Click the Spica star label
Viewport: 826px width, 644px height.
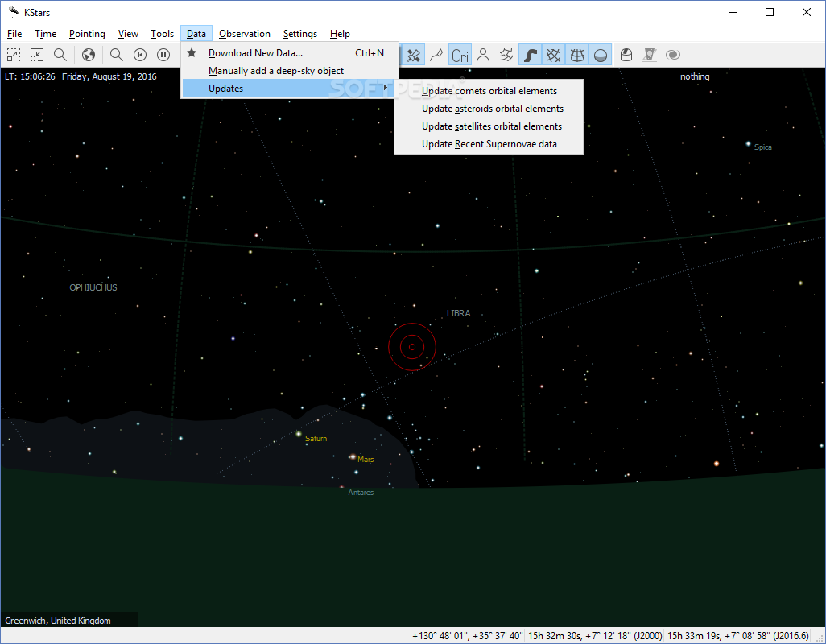point(762,147)
